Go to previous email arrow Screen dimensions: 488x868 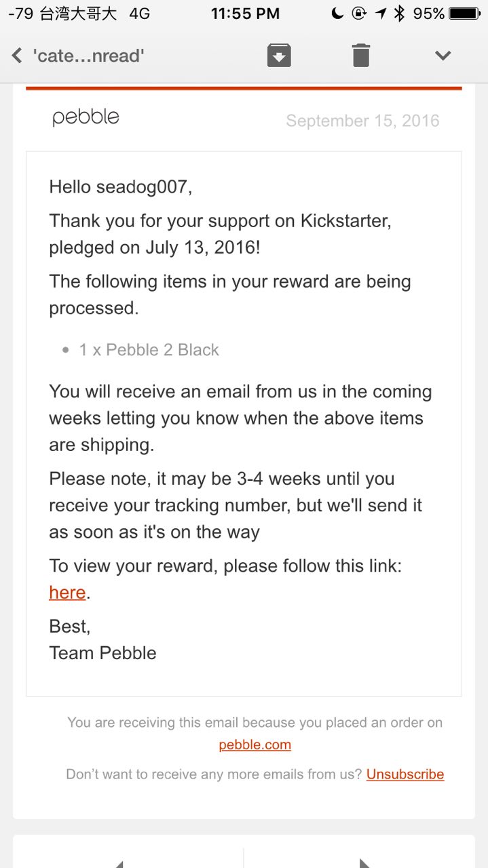tap(121, 863)
